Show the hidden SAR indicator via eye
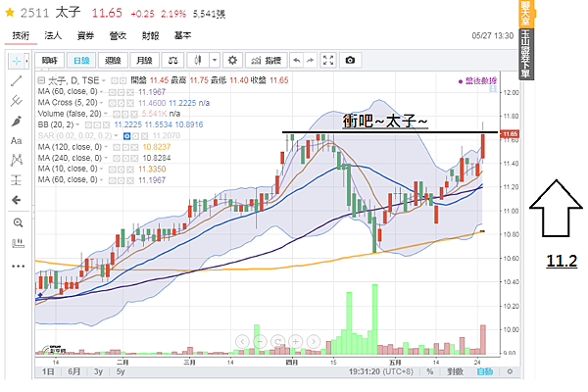Viewport: 588px width, 392px height. (126, 136)
